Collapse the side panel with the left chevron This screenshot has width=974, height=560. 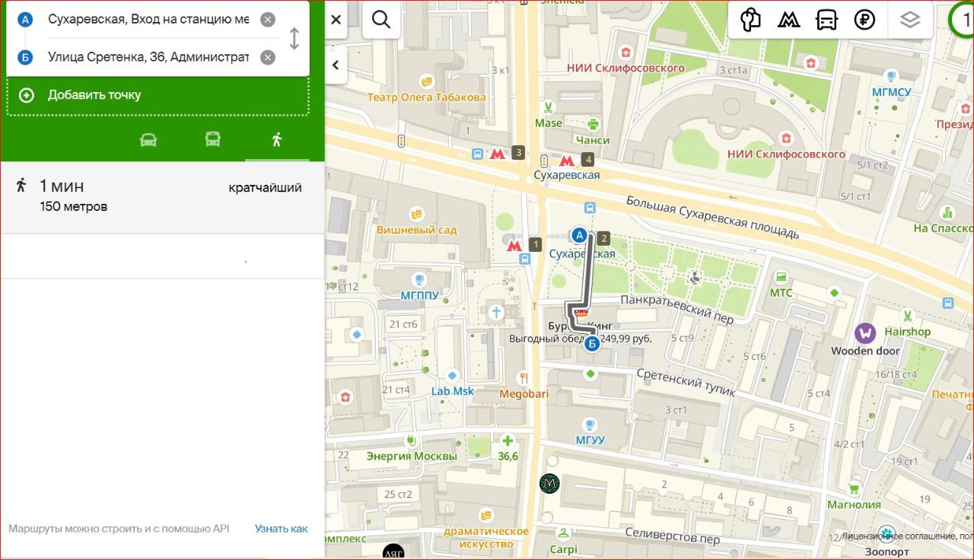(x=336, y=65)
